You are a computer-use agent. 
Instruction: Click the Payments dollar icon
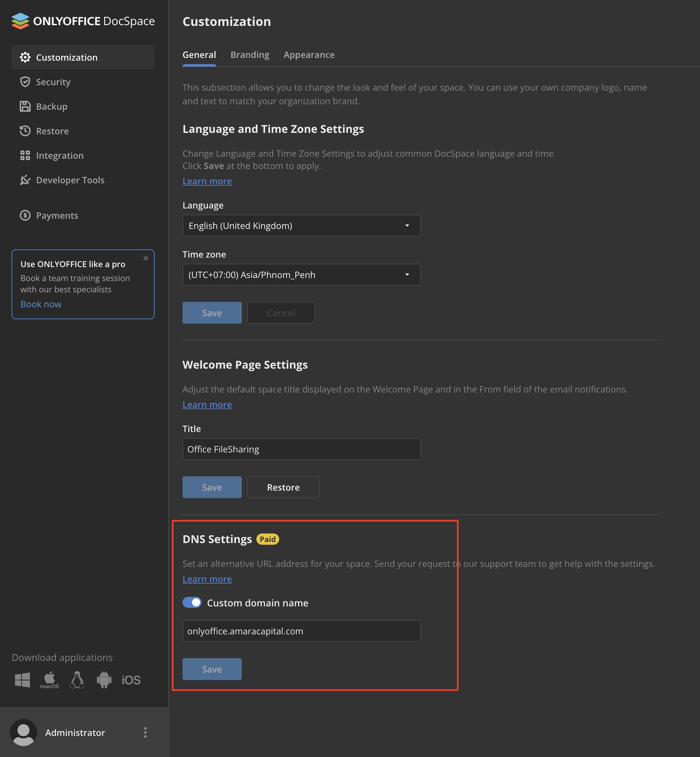pos(25,215)
